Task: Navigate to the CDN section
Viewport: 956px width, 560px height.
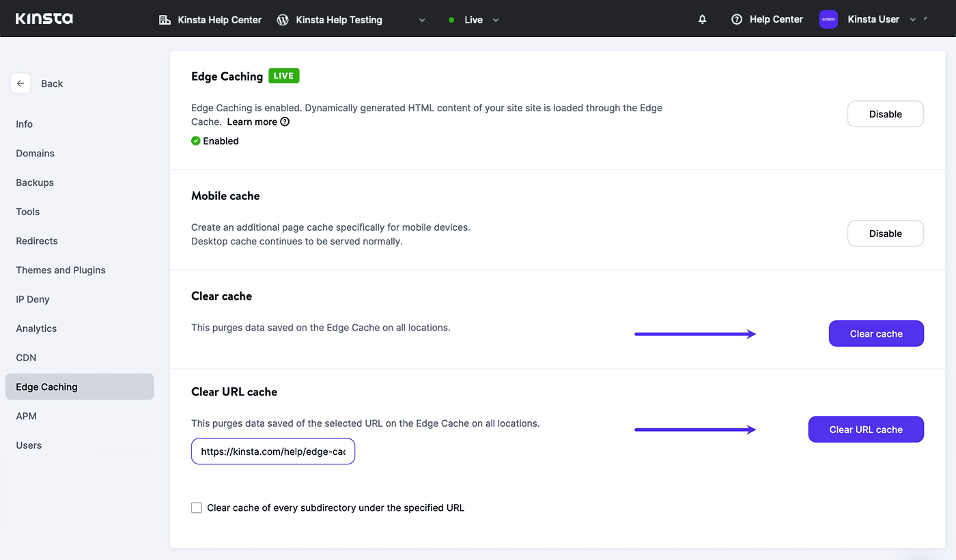Action: pos(26,357)
